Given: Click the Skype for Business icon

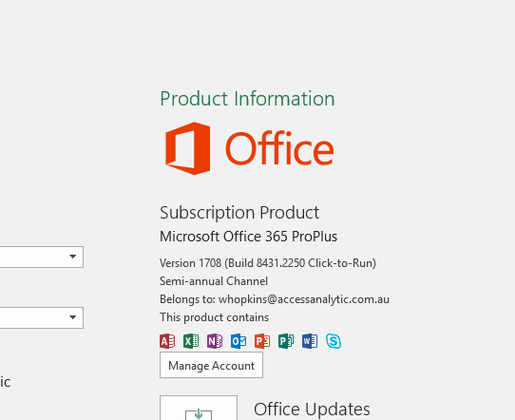Looking at the screenshot, I should tap(334, 341).
